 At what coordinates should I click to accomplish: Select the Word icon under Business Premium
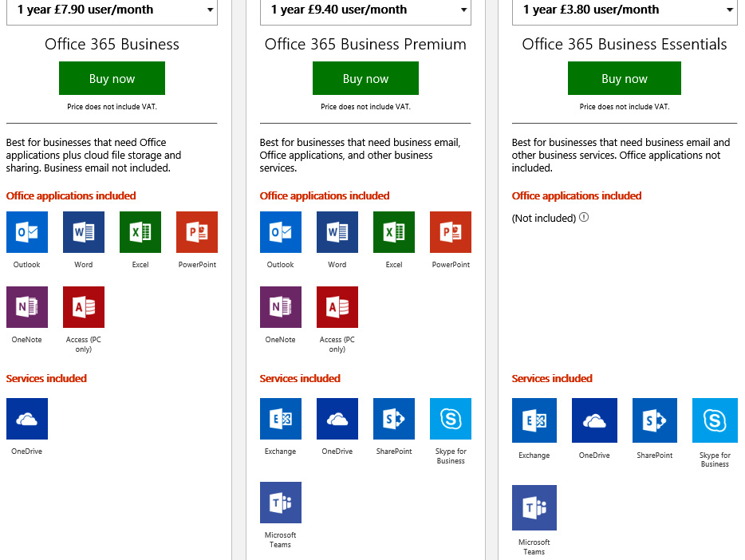point(337,232)
